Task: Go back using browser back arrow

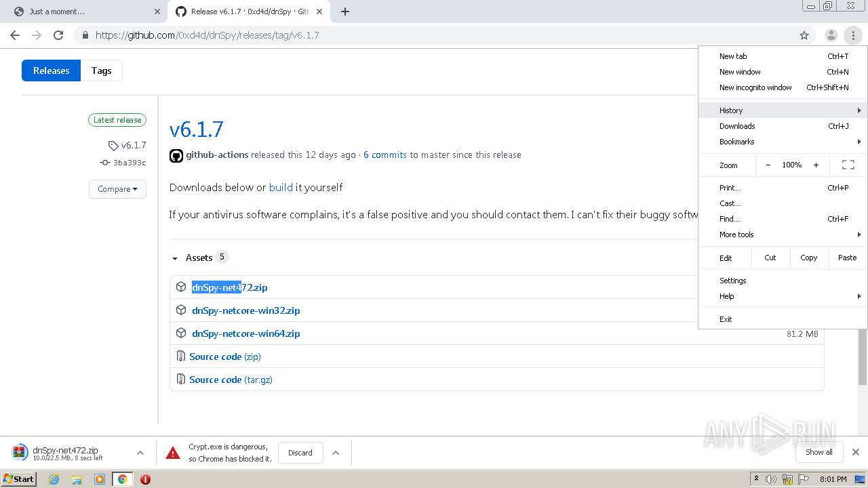Action: (15, 35)
